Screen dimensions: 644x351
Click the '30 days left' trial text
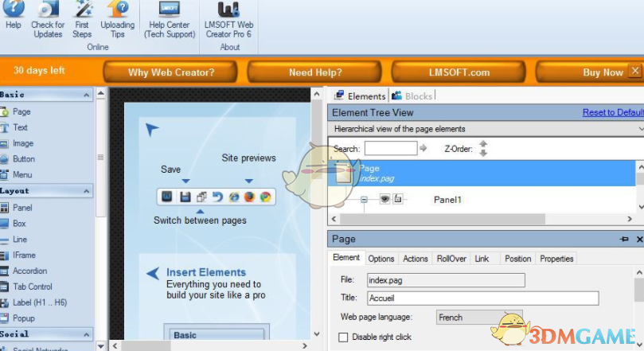point(39,70)
